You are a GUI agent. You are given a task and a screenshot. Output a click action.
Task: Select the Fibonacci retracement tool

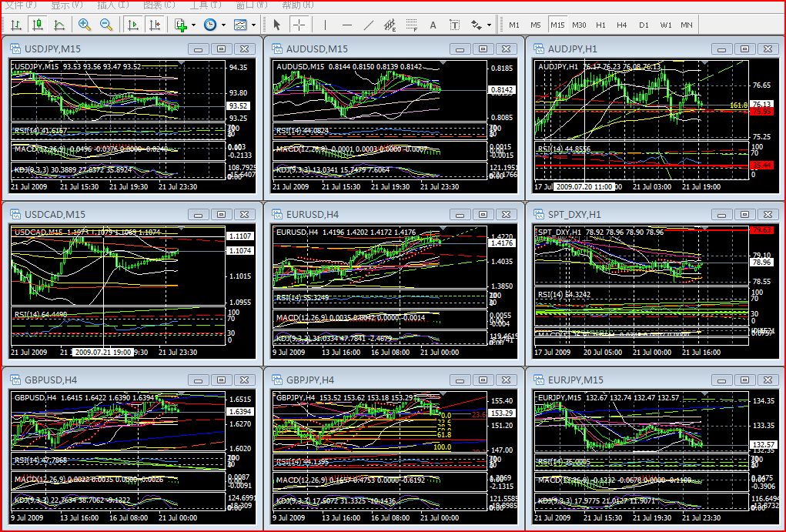(x=412, y=25)
